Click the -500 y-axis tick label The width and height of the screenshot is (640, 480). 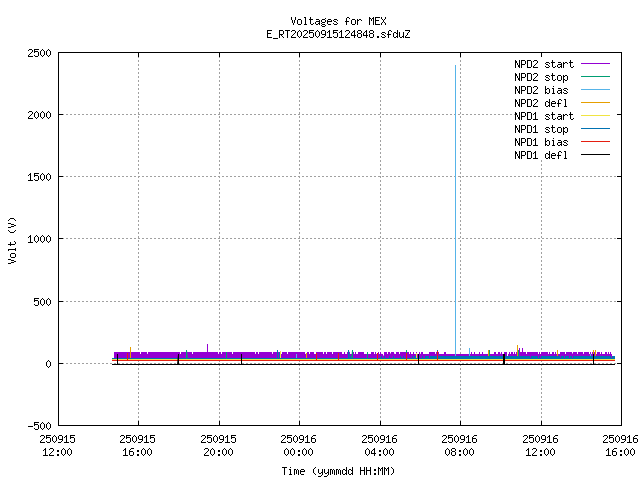(x=38, y=425)
